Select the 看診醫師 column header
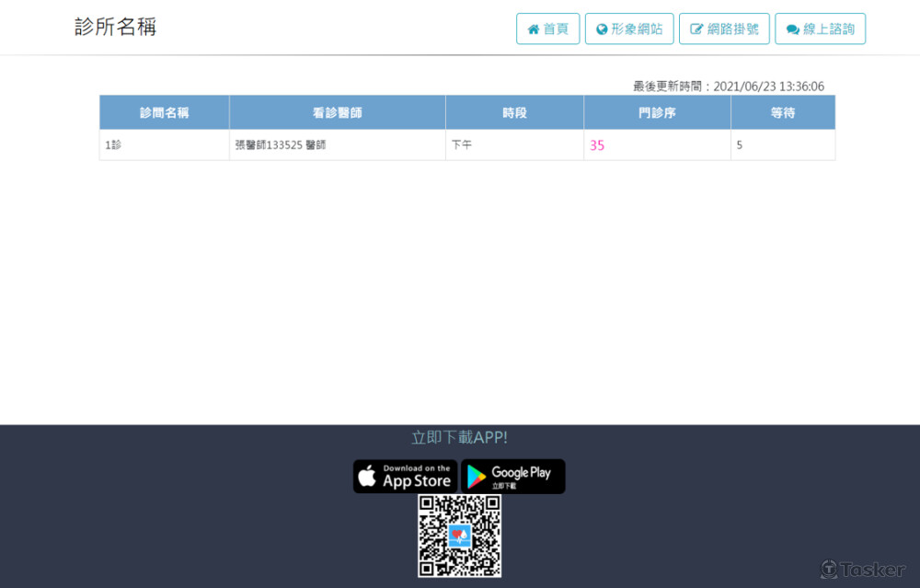 coord(337,111)
